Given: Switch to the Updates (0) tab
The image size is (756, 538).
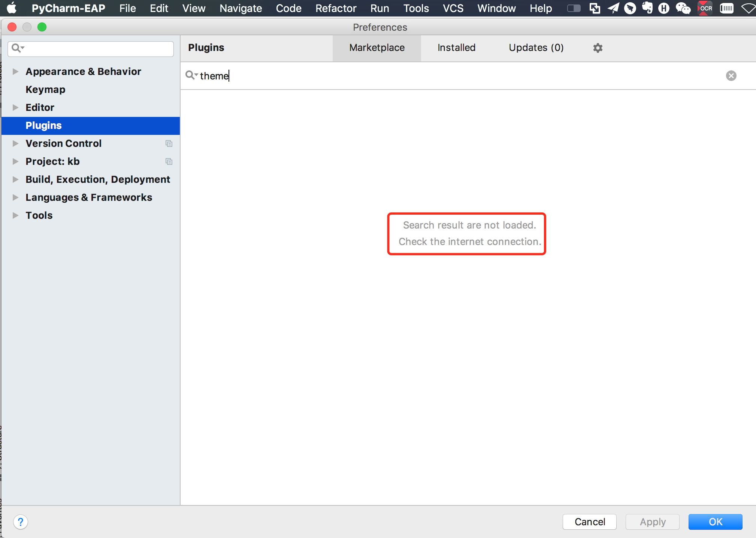Looking at the screenshot, I should [x=536, y=48].
